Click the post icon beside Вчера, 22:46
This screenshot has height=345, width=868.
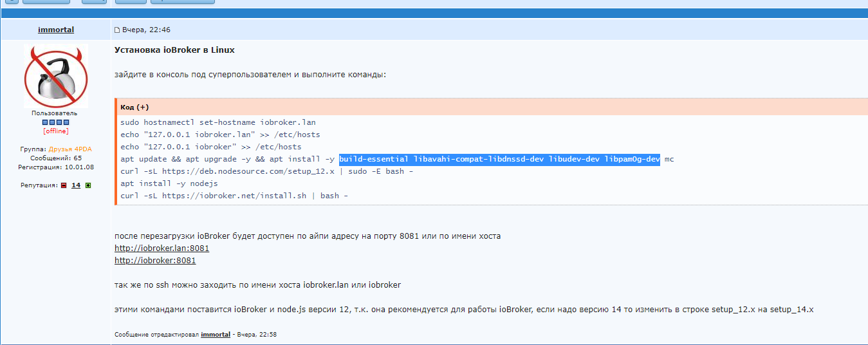tap(117, 30)
